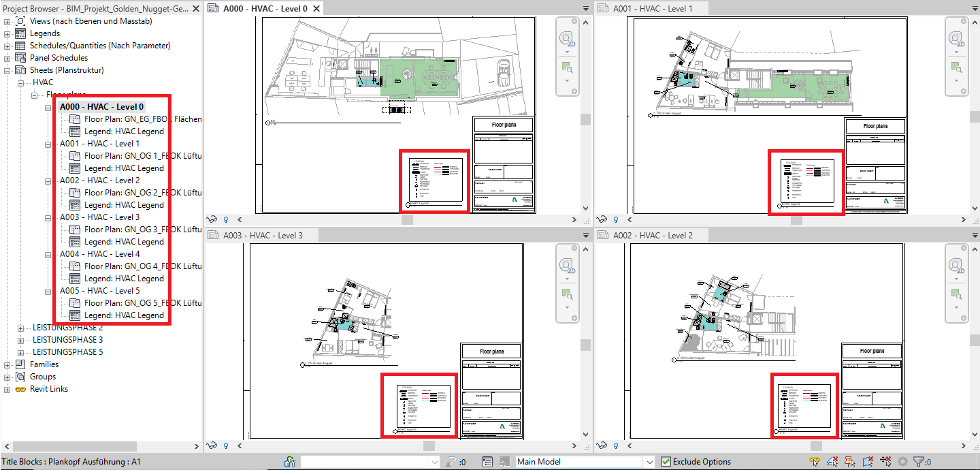Viewport: 980px width, 470px height.
Task: Collapse the Sheets (Planstruktur) node
Action: coord(7,70)
